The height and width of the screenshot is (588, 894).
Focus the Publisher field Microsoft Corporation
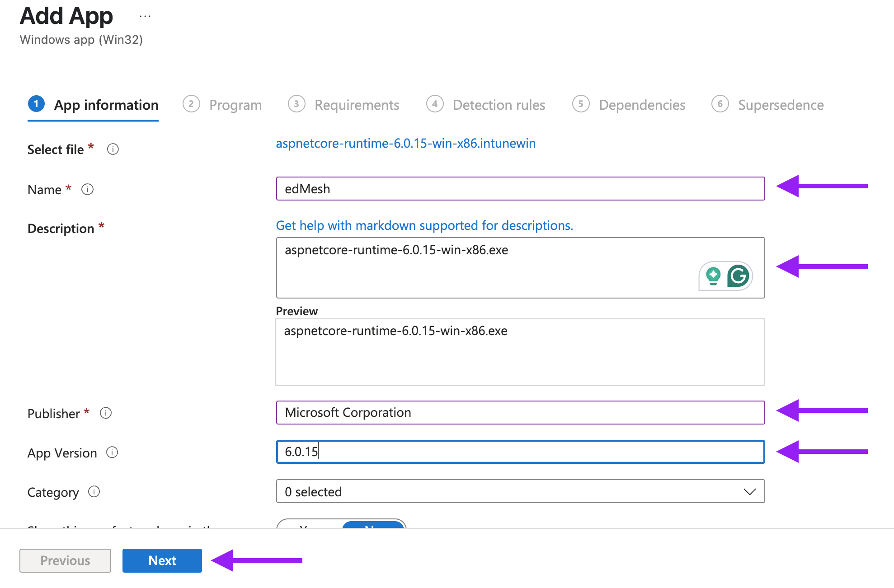click(x=520, y=412)
